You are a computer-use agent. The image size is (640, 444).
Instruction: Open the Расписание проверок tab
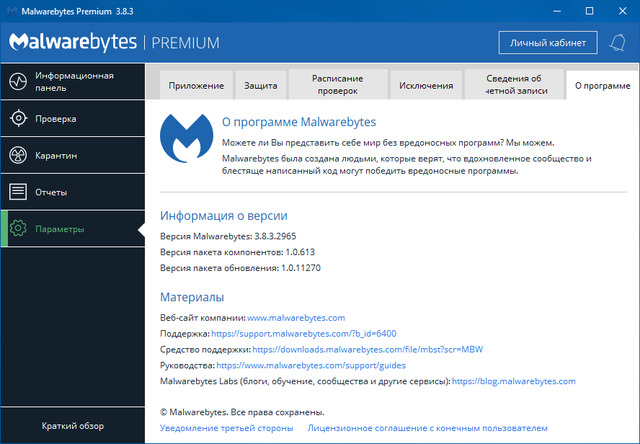pos(337,85)
